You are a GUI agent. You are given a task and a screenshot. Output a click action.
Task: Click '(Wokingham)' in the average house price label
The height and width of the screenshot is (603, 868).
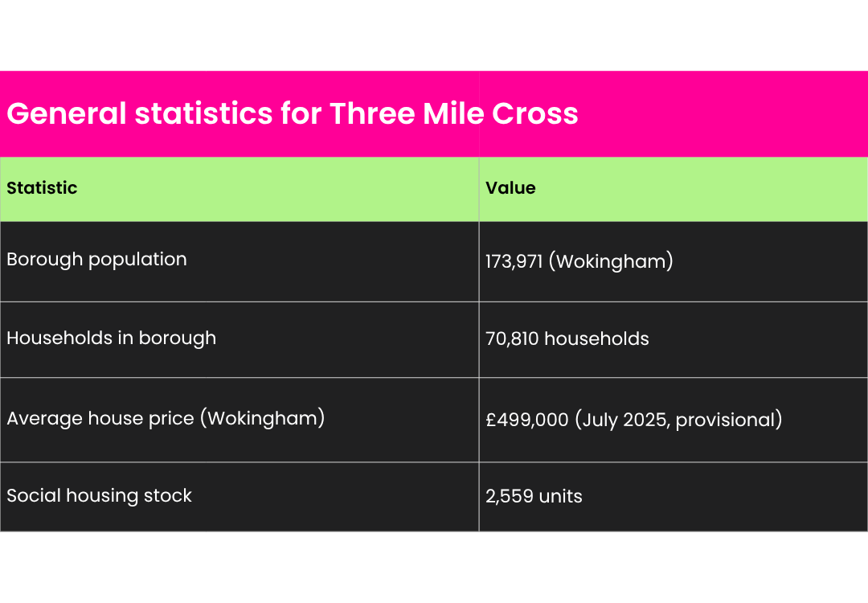click(261, 419)
